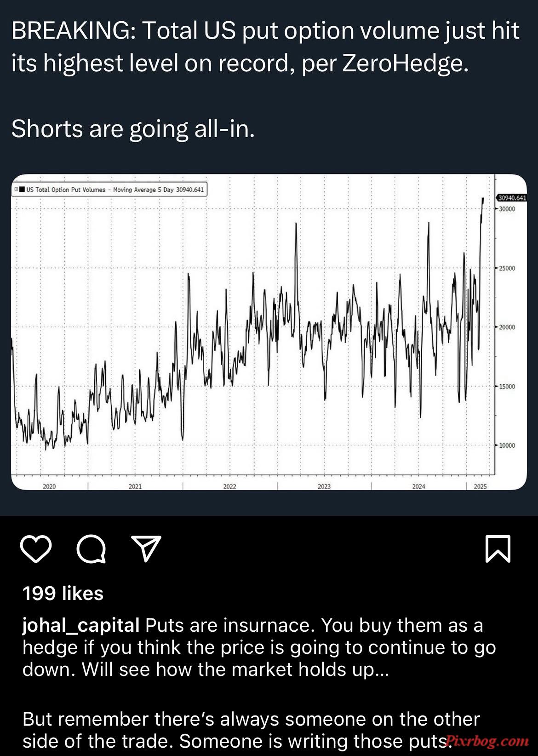Viewport: 538px width, 756px height.
Task: Click the 10000 y-axis label
Action: tap(507, 445)
